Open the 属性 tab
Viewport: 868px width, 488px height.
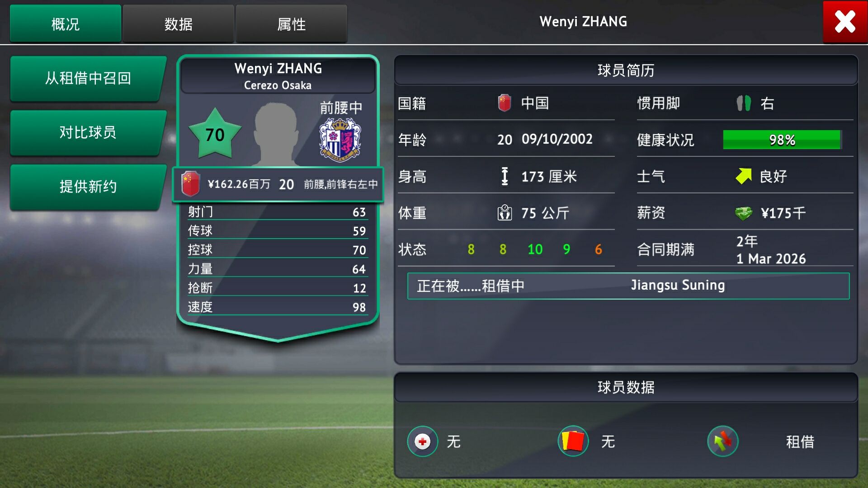[x=291, y=24]
